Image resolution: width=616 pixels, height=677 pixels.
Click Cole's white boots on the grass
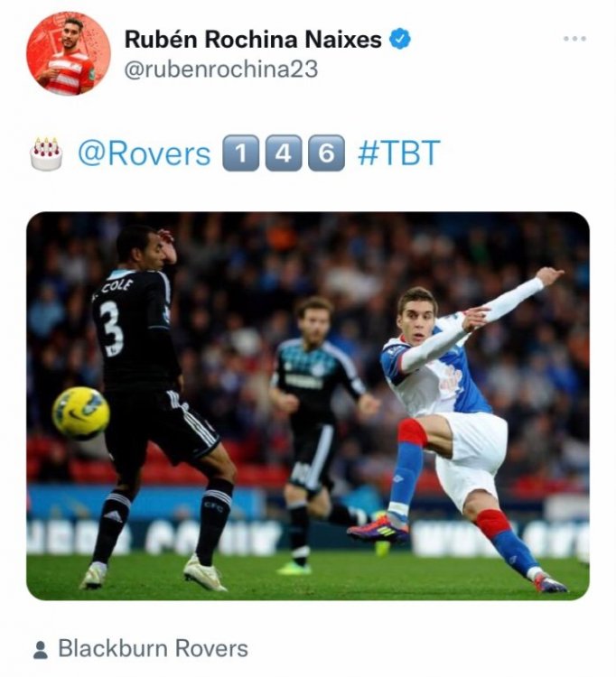pos(154,575)
